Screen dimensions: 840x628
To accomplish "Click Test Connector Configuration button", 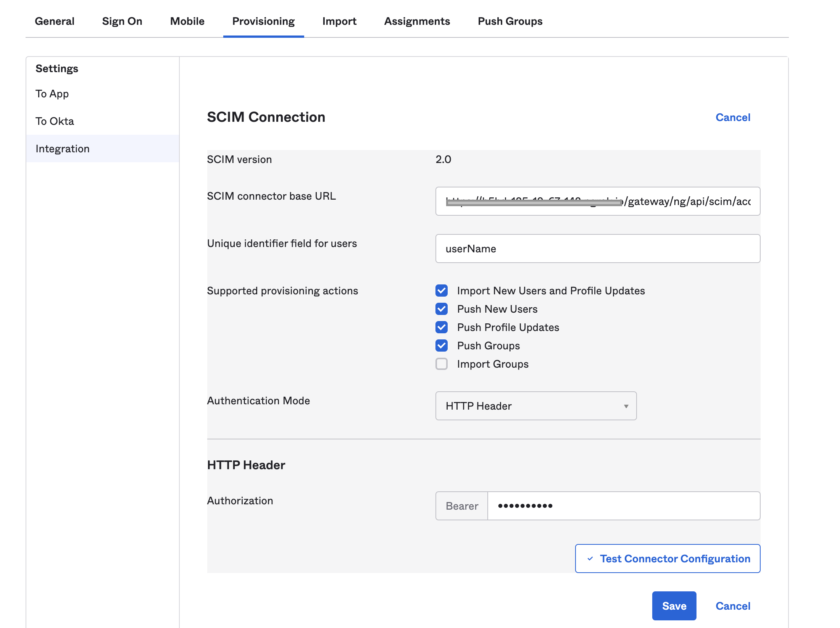I will [667, 559].
